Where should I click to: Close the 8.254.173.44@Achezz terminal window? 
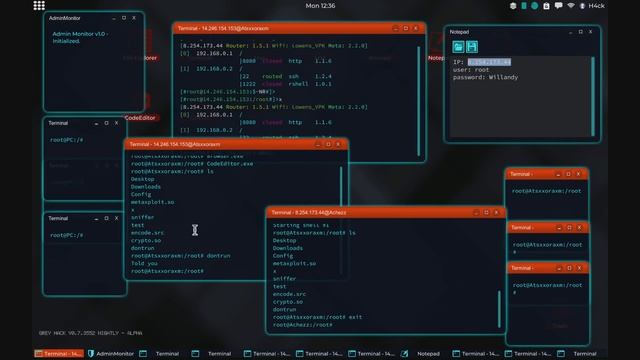(496, 212)
